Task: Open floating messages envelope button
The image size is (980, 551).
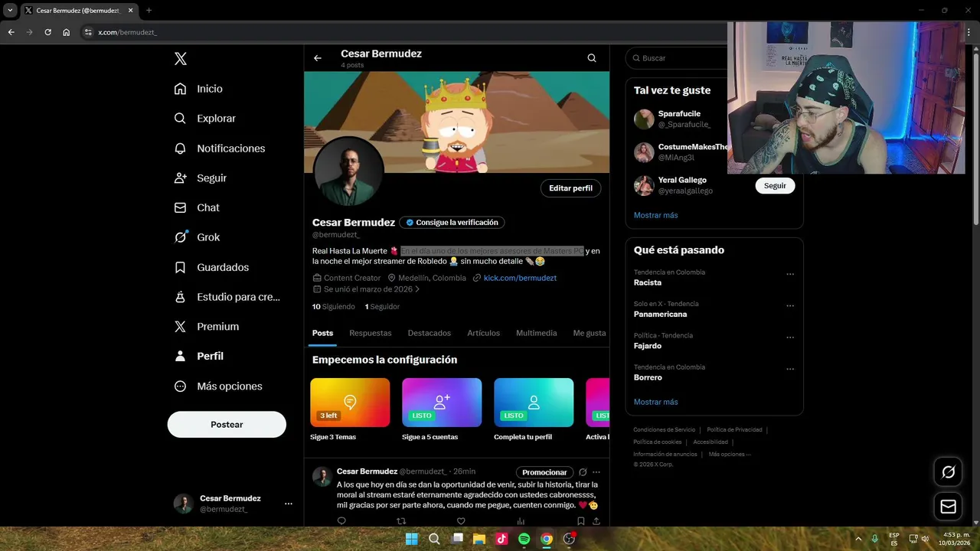Action: (x=948, y=507)
